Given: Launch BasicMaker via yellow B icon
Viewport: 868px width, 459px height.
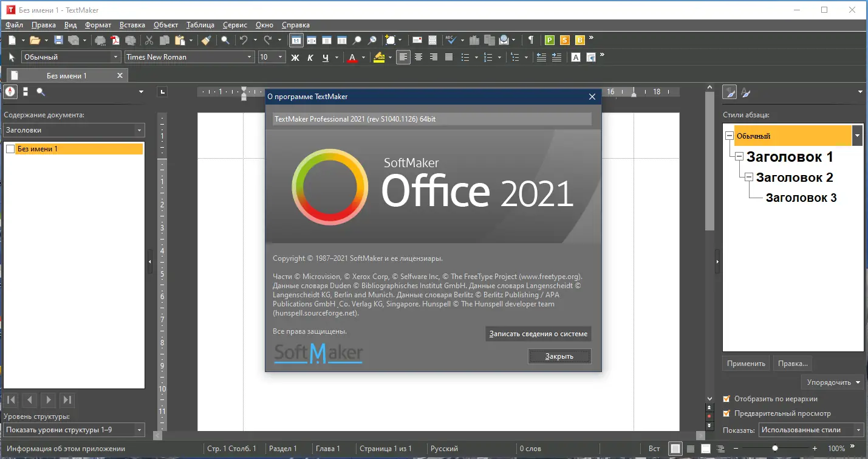Looking at the screenshot, I should 580,40.
